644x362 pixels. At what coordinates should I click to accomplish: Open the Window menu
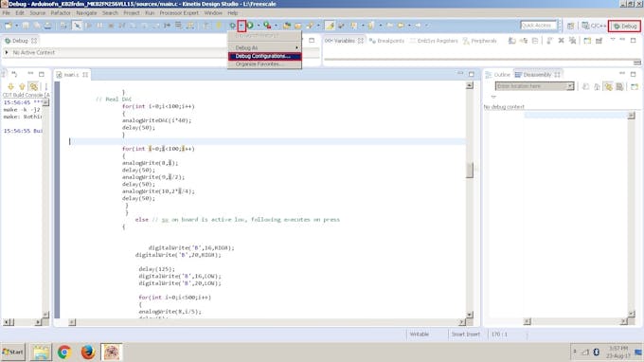pyautogui.click(x=213, y=13)
